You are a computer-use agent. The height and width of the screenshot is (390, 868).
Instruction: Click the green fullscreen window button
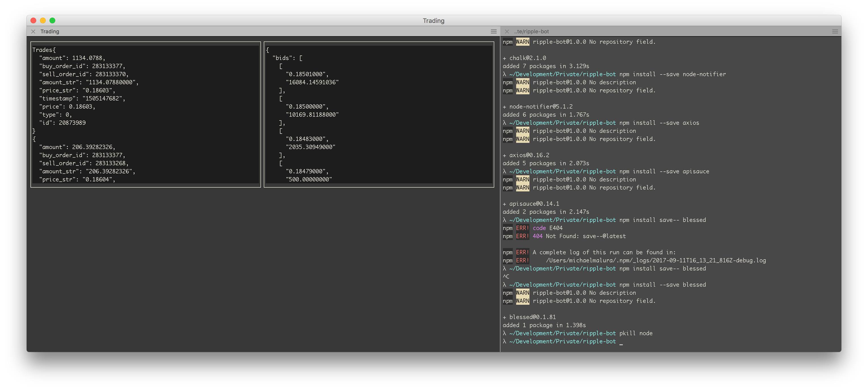(52, 20)
